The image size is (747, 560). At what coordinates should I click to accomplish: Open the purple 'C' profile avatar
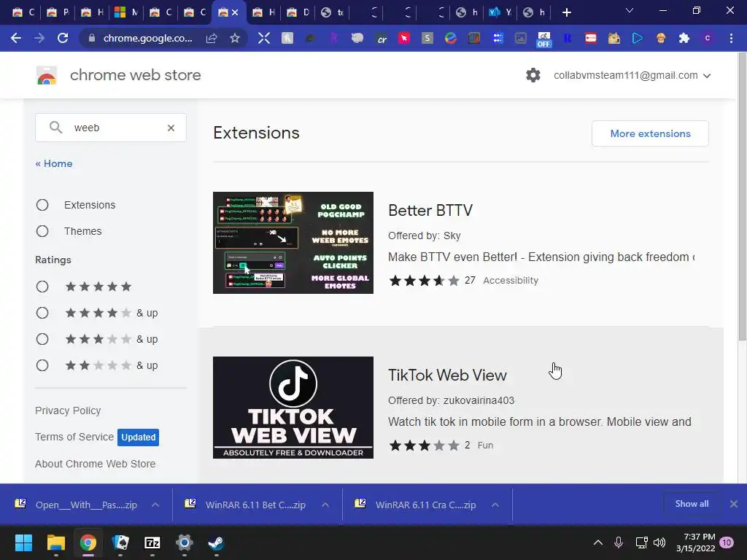708,38
